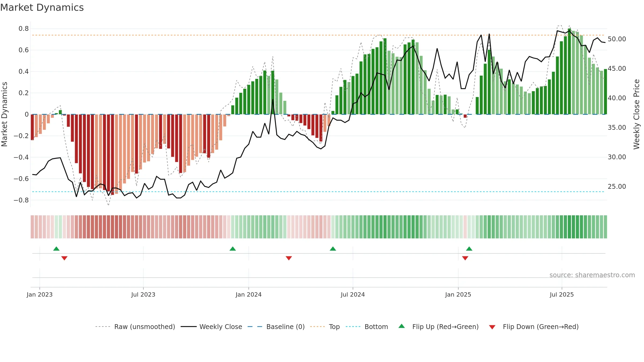Toggle the Top legend entry
This screenshot has height=362, width=644.
pyautogui.click(x=325, y=327)
